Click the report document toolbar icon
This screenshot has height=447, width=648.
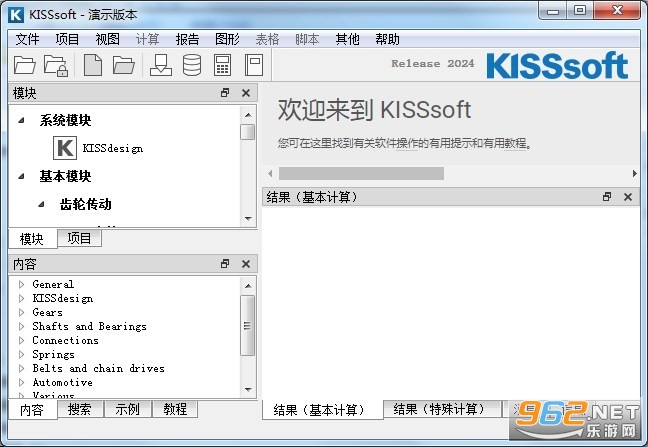click(254, 65)
